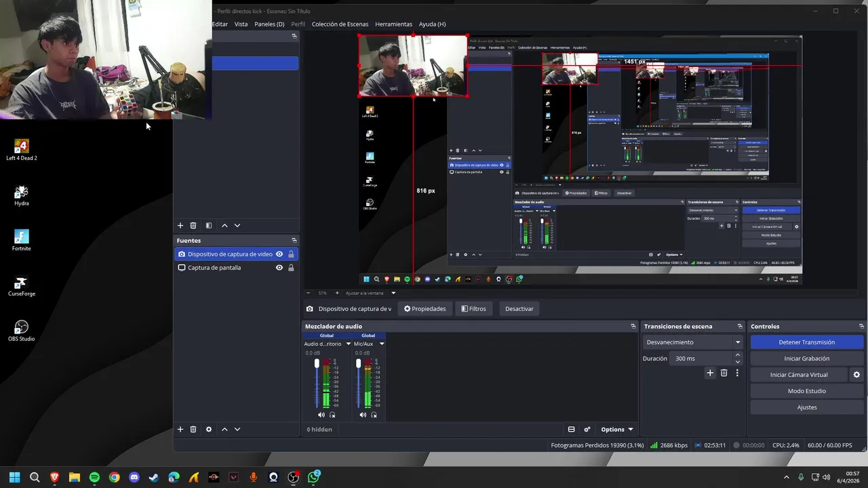The width and height of the screenshot is (868, 488).
Task: Move scene down in scenes toolbar
Action: tap(237, 225)
